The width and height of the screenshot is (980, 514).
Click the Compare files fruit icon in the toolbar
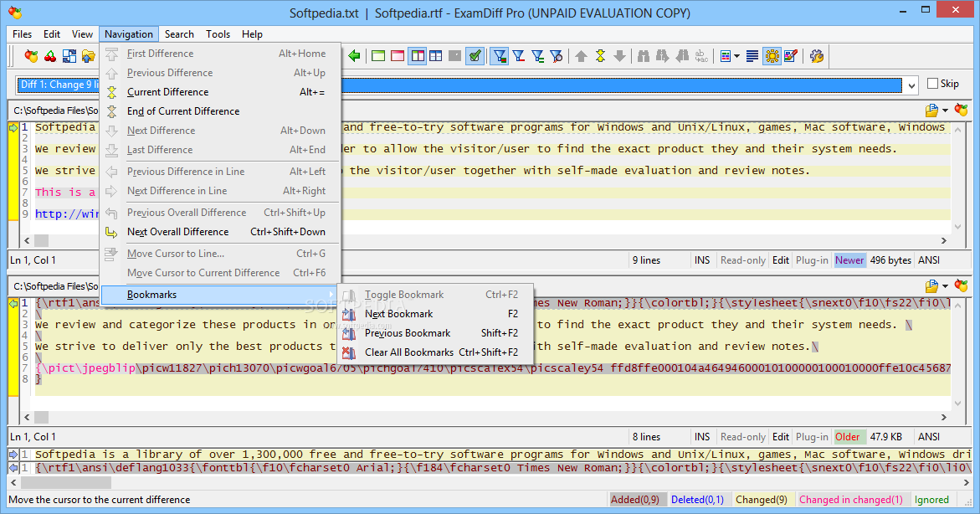coord(31,56)
